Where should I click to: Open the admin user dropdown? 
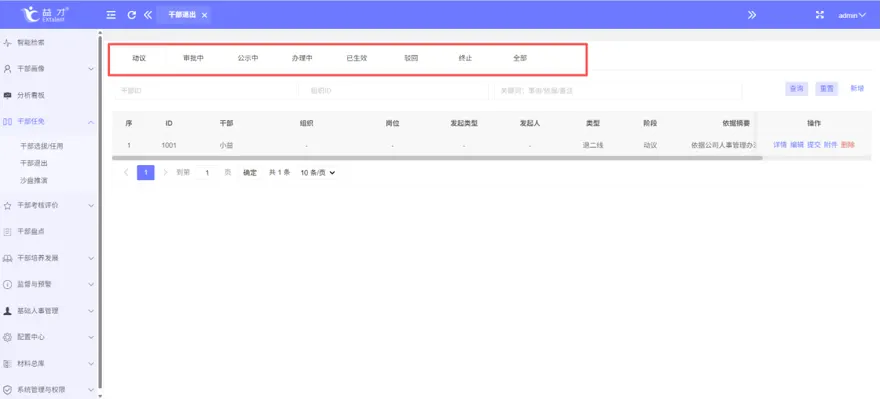pos(852,15)
